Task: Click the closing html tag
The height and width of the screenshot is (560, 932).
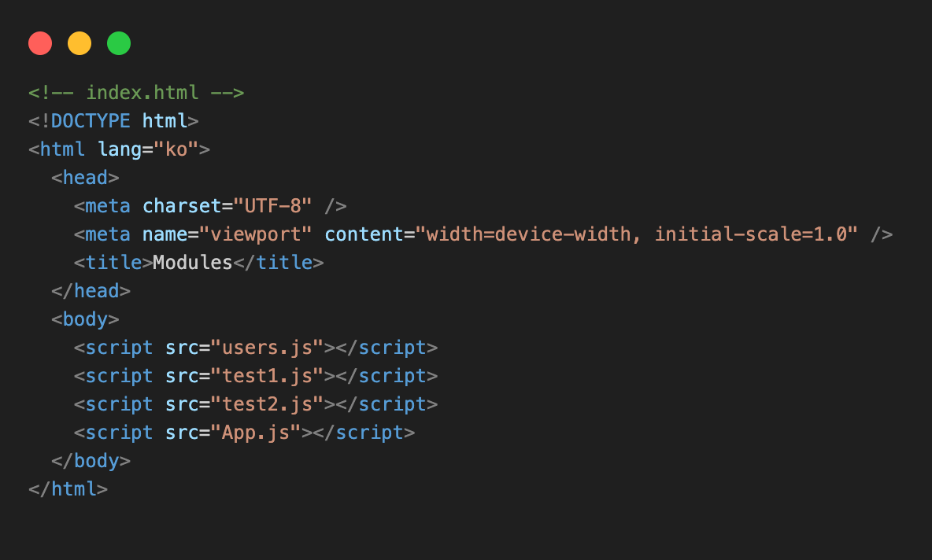Action: point(68,489)
